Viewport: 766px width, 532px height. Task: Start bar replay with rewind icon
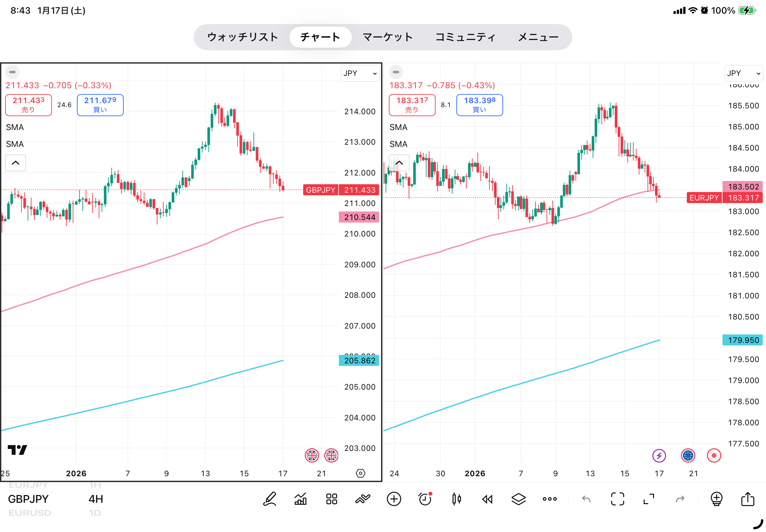click(x=487, y=499)
